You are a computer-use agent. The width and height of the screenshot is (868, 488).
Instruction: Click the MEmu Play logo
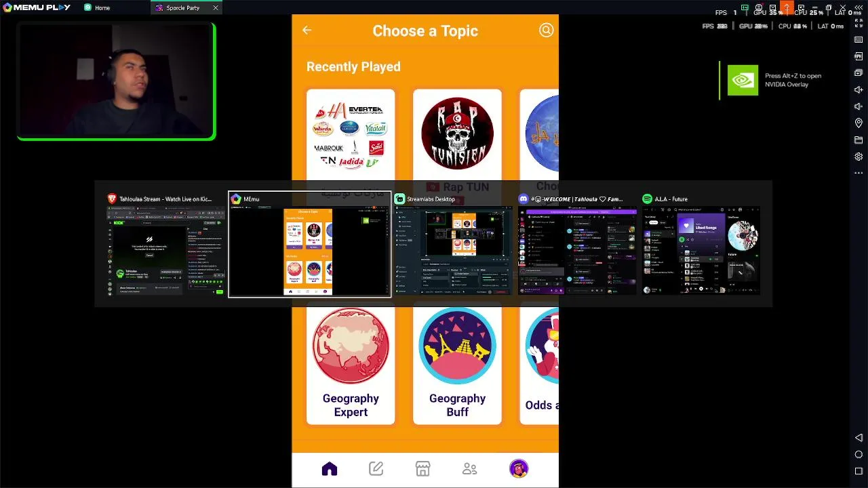(36, 7)
